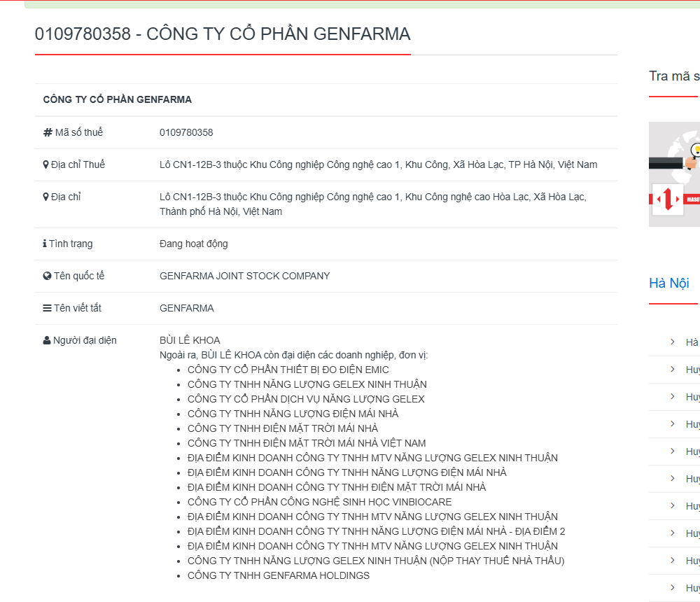Open ĐỊA ĐIỂM KINH DOANH CÔNG TY TNHH ĐIỆN MẶT TRỜI MÁI NHÀ
Viewport: 700px width, 602px height.
(337, 487)
